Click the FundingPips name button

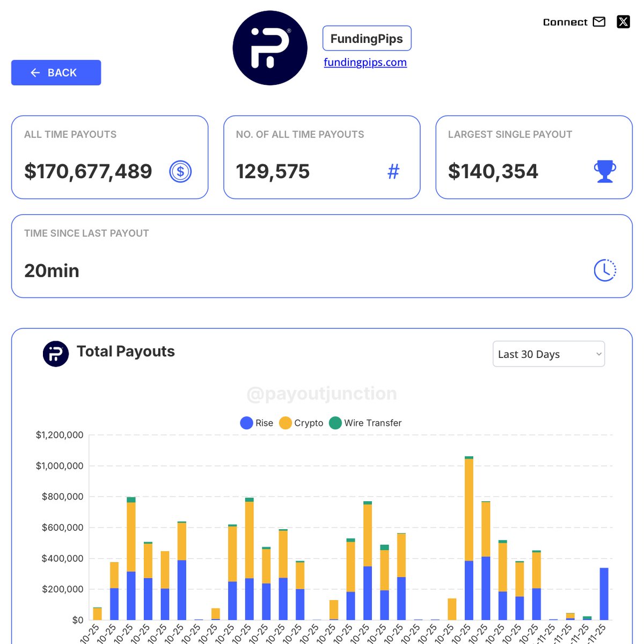point(367,39)
